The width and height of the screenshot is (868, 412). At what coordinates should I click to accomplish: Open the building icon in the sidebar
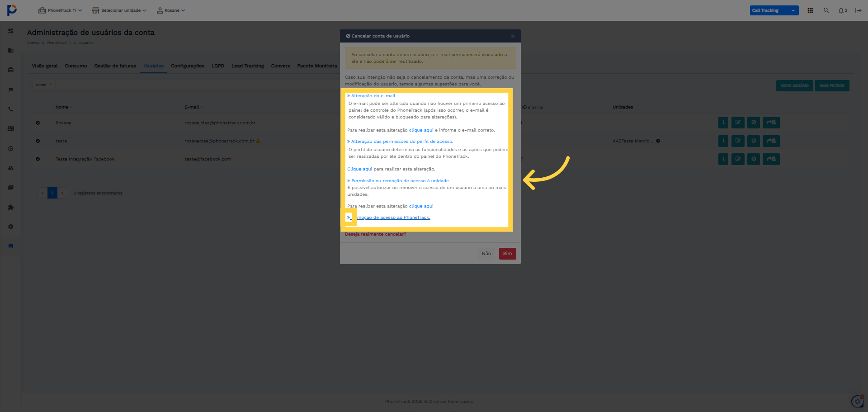click(11, 50)
